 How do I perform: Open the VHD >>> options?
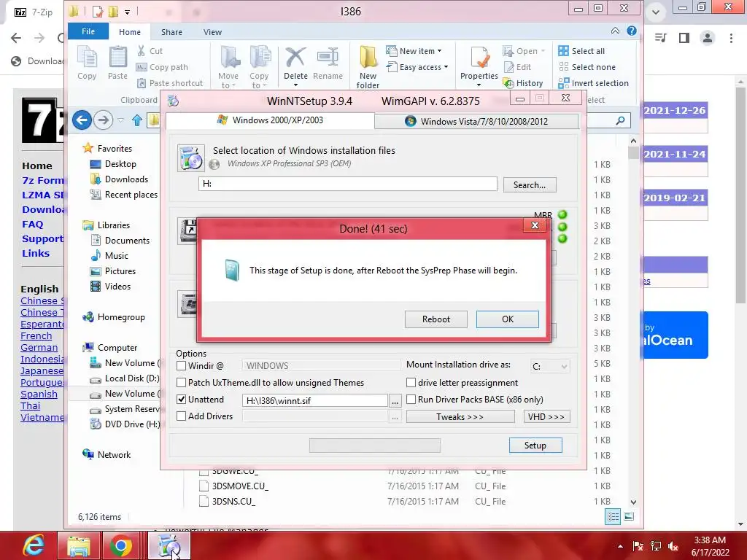[x=546, y=416]
